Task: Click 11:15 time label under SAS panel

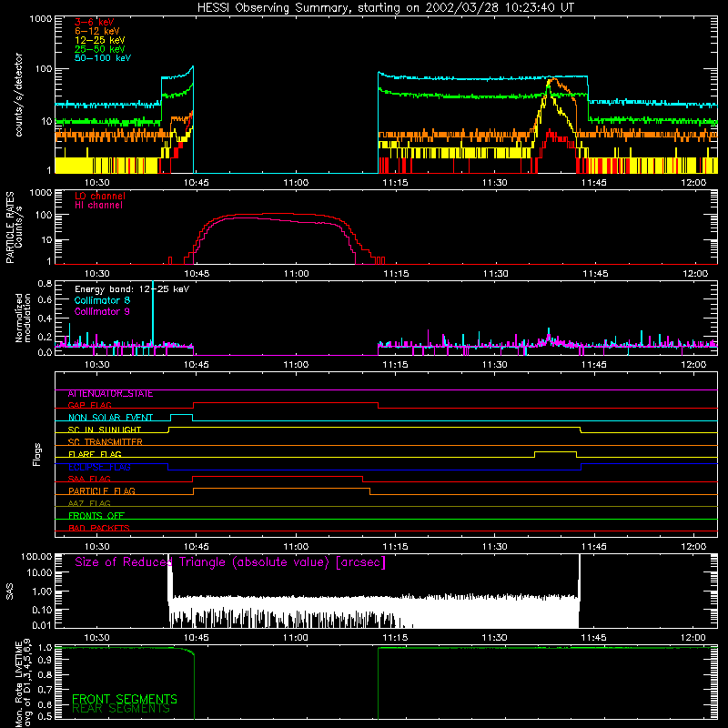Action: click(x=395, y=638)
